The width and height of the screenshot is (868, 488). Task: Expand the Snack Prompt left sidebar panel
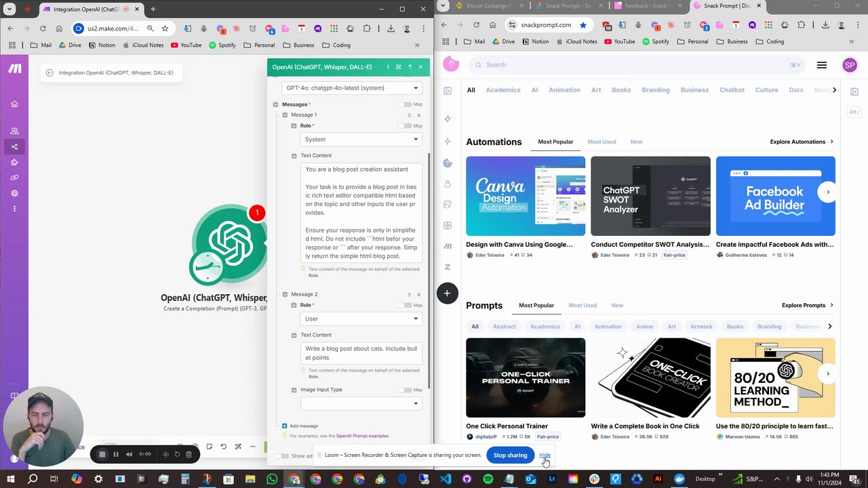448,91
